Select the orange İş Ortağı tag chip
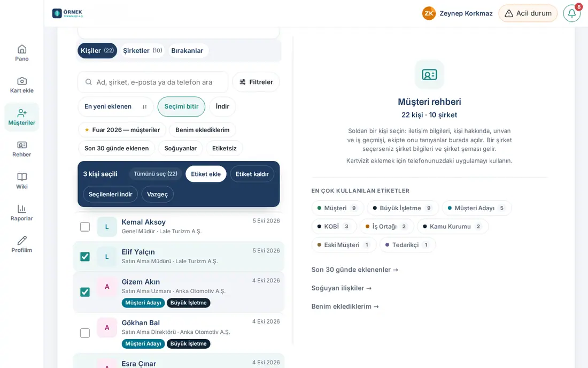588x368 pixels. click(x=386, y=227)
